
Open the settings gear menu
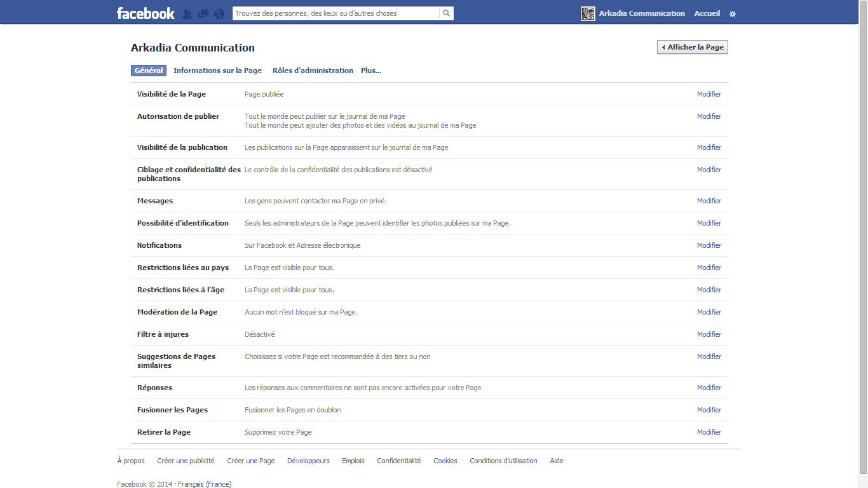point(733,13)
